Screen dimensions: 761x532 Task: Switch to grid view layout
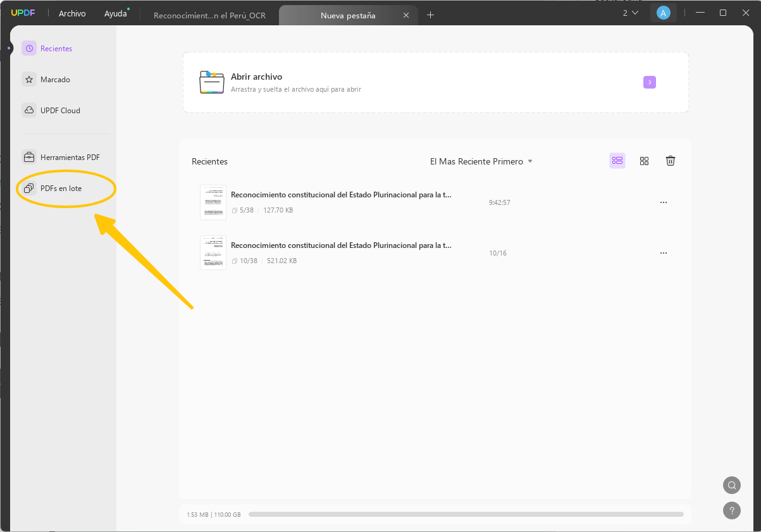[644, 161]
